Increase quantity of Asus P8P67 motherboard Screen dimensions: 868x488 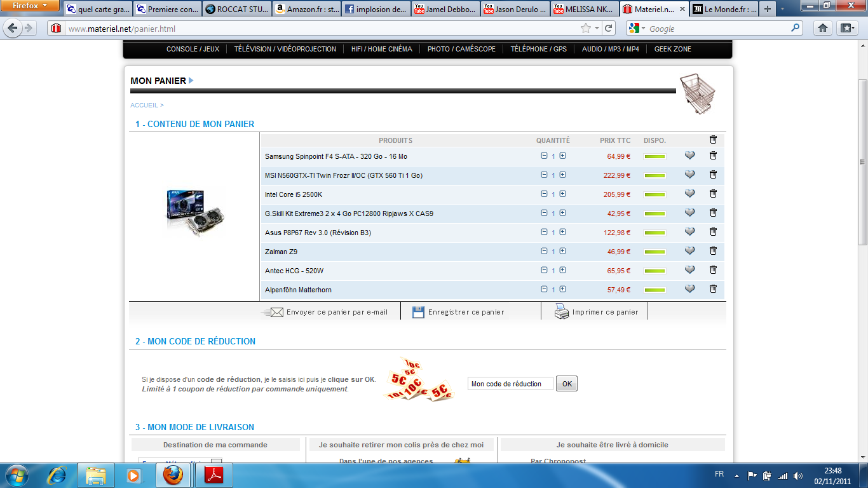[x=563, y=232]
